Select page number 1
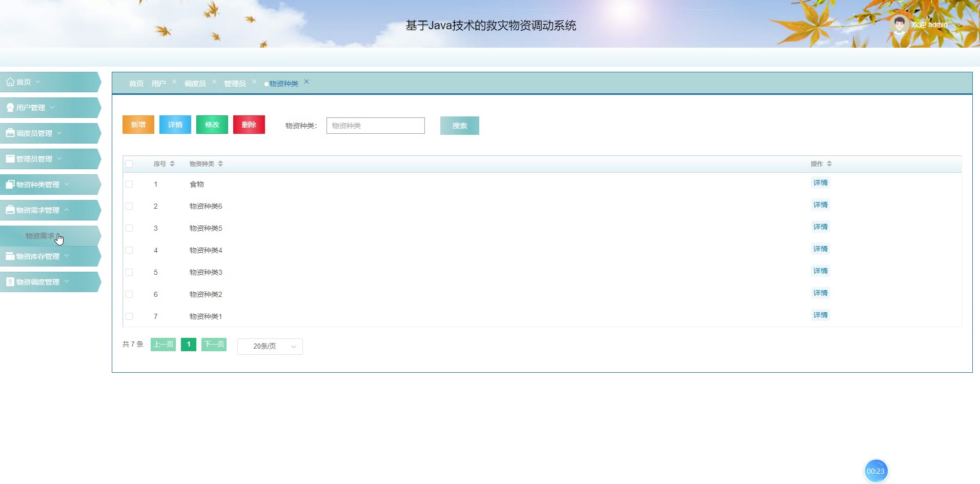Viewport: 980px width, 484px height. 189,345
